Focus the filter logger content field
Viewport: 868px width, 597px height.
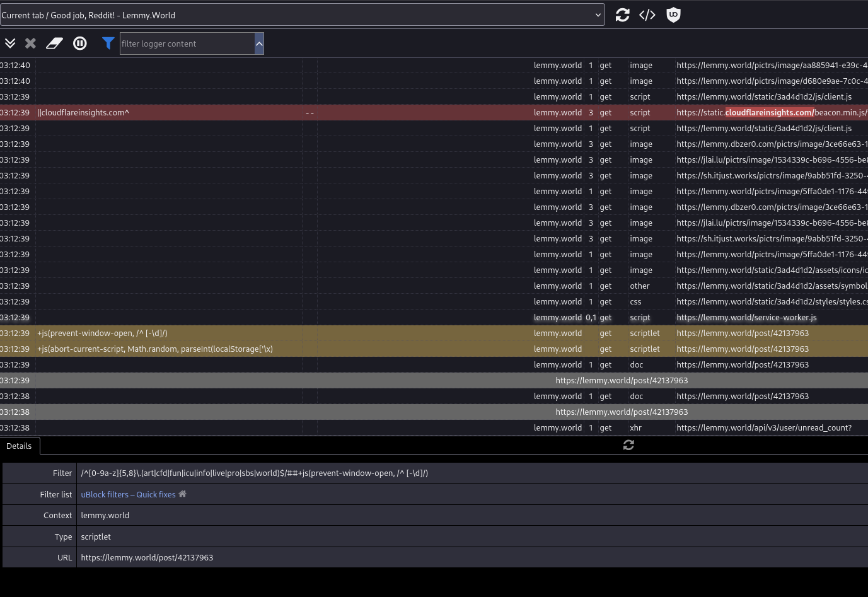[x=187, y=43]
